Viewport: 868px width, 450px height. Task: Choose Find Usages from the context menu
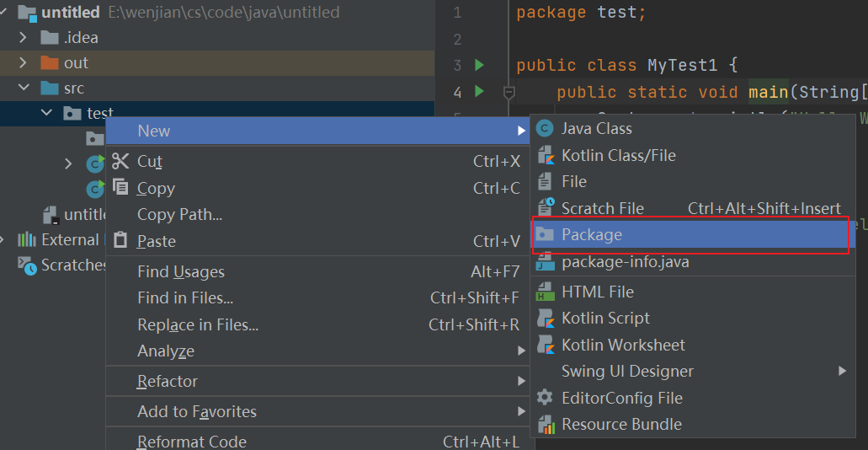317,271
